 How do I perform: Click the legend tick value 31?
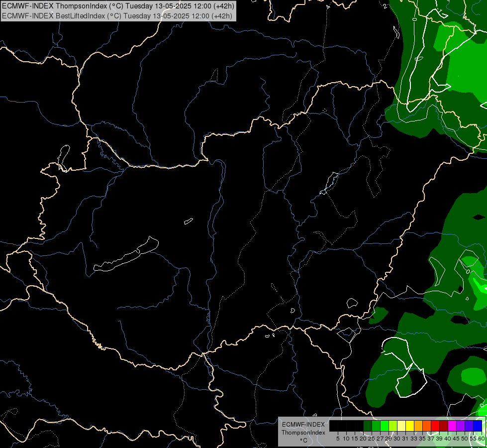tap(405, 439)
